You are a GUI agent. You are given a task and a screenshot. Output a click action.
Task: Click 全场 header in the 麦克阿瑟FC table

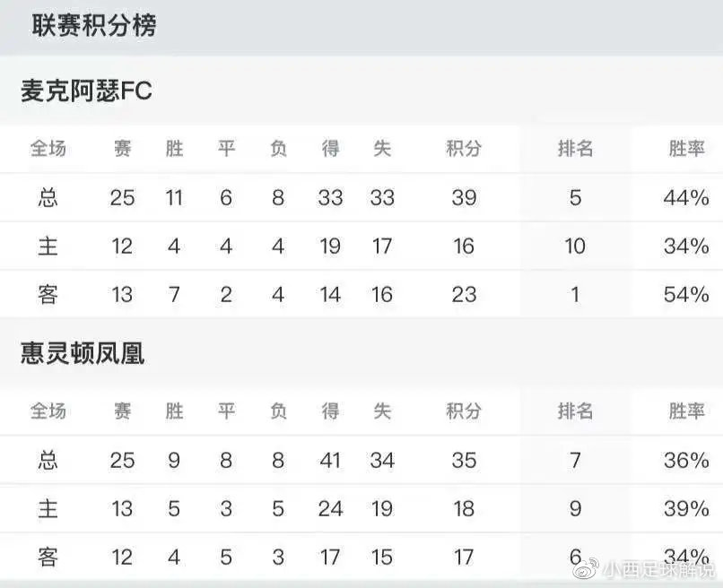(48, 149)
